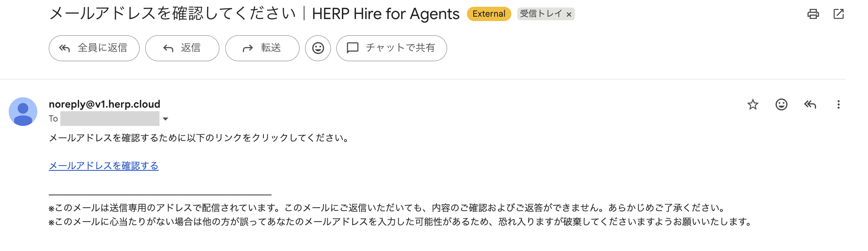Click the greyed-out recipient address field

110,119
